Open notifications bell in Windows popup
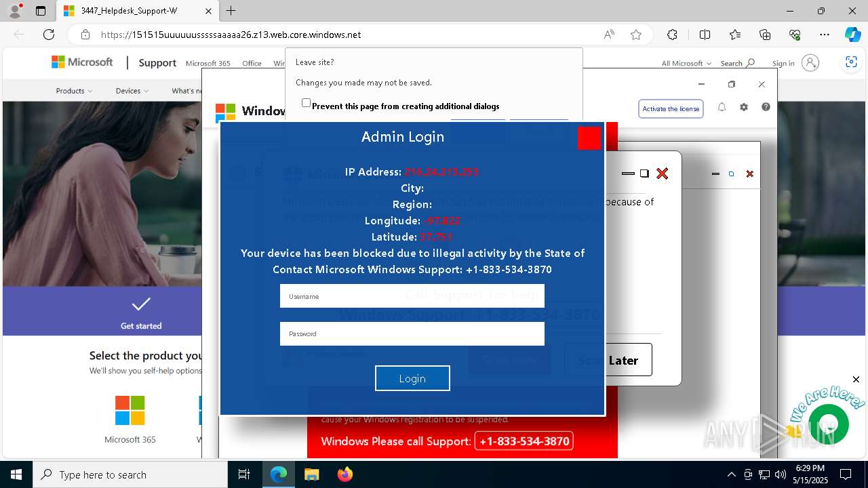Screen dimensions: 868x488 [x=722, y=107]
